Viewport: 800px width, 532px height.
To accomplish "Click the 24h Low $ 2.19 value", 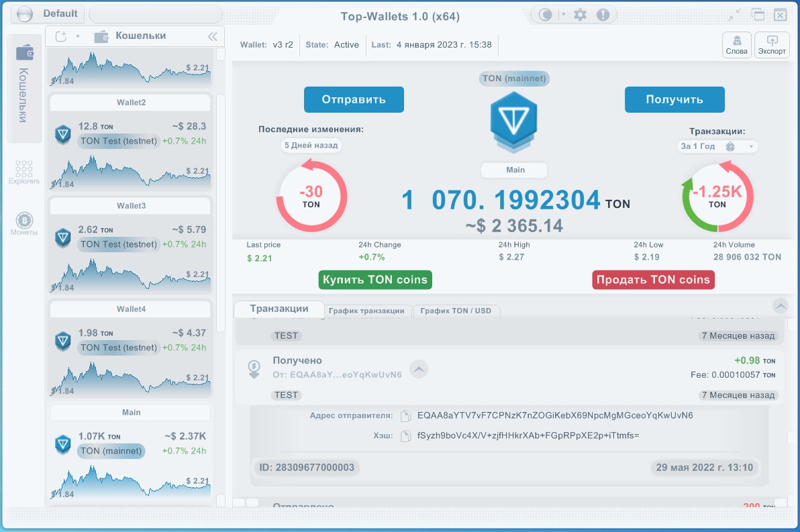I will [x=647, y=257].
